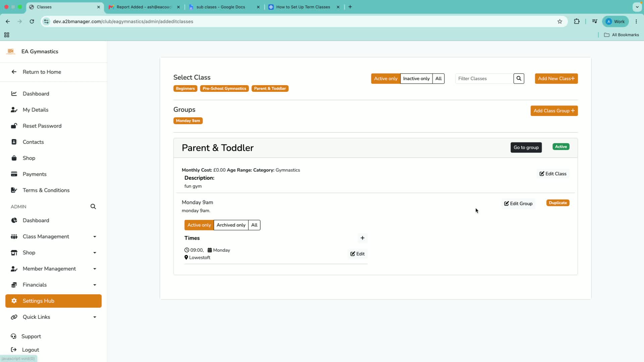The image size is (644, 362).
Task: Click the Go to group button
Action: [526, 147]
